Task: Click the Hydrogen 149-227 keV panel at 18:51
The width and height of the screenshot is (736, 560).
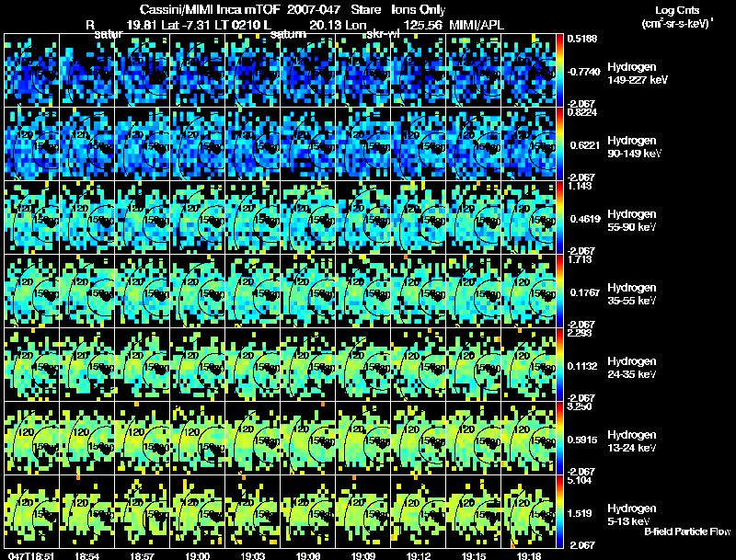Action: [32, 71]
